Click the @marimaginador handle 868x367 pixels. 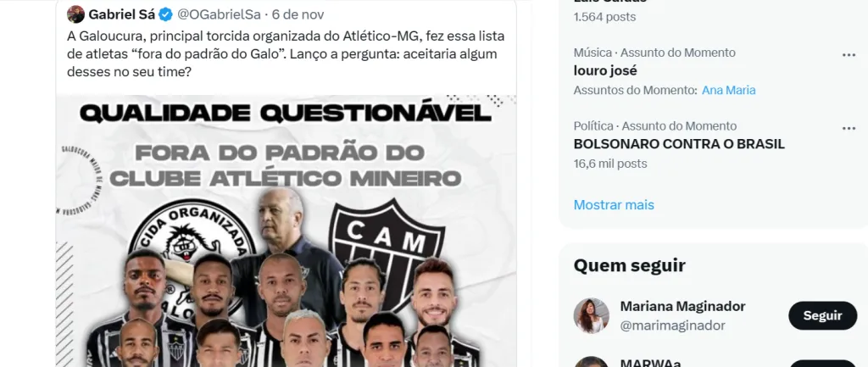click(x=672, y=325)
